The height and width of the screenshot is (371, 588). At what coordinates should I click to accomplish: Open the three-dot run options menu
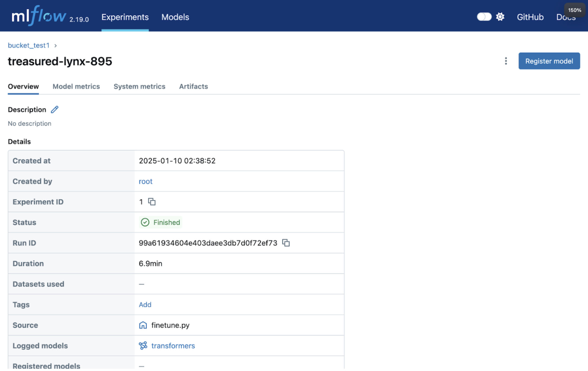point(506,61)
